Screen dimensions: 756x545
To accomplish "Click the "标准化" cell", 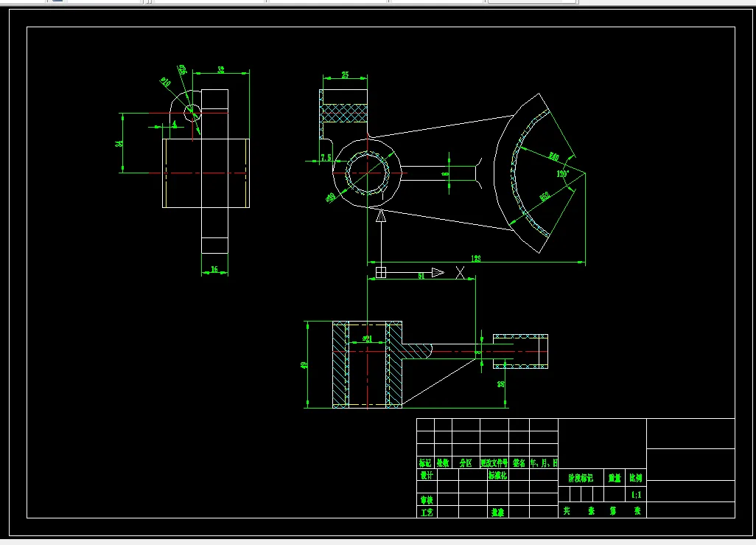I will tap(498, 475).
